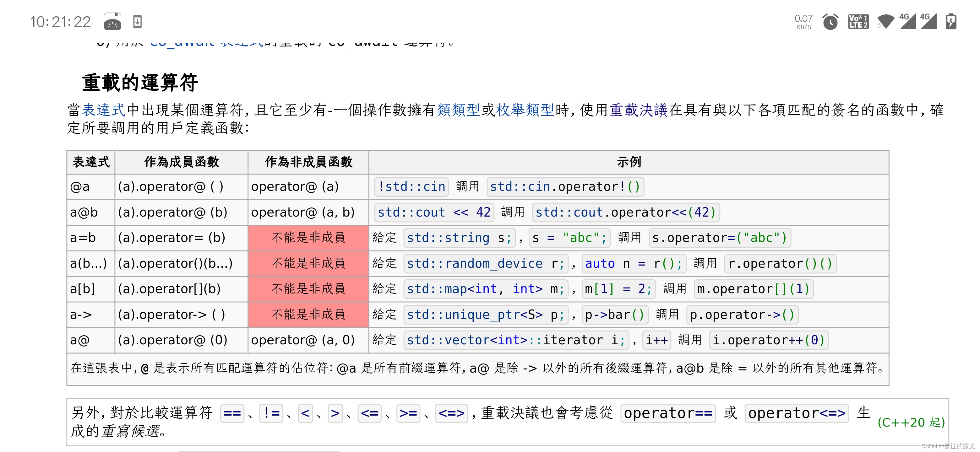Click the == comparison operator box
980x452 pixels.
tap(232, 413)
